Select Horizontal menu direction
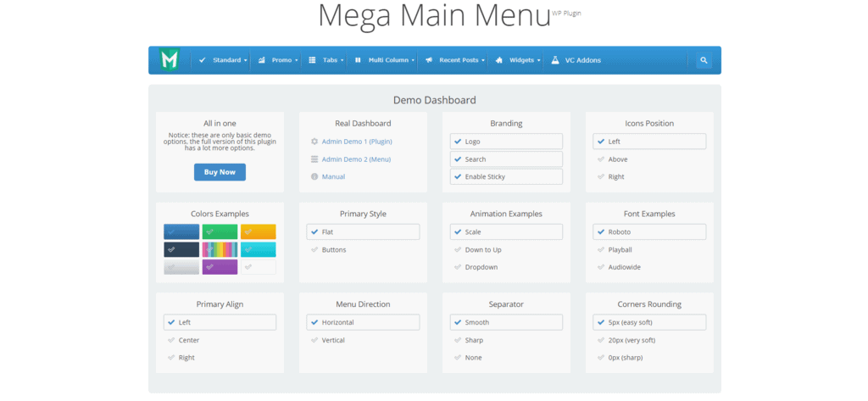Viewport: 868px width, 401px height. (x=363, y=322)
